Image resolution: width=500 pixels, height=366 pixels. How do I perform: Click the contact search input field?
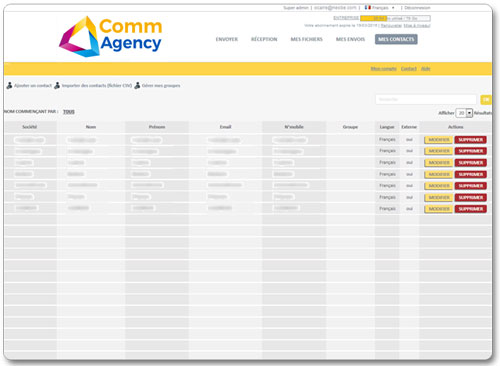click(x=426, y=99)
